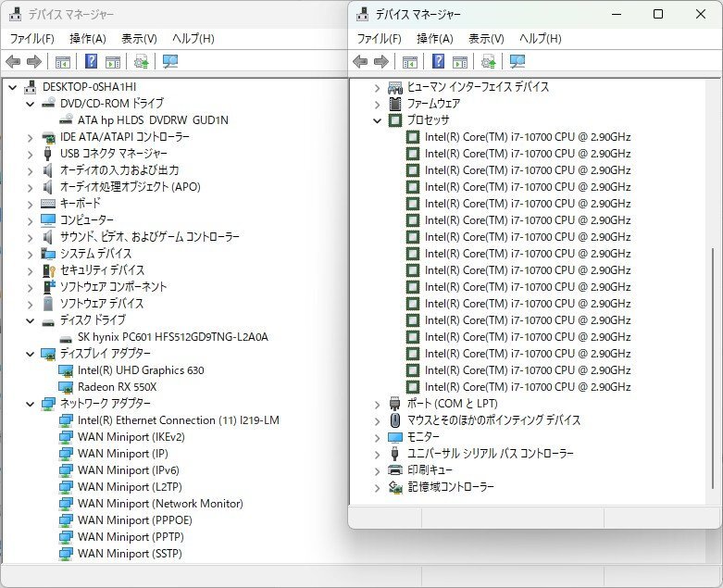The height and width of the screenshot is (588, 723).
Task: Click the Back arrow in the left window toolbar
Action: (x=13, y=62)
